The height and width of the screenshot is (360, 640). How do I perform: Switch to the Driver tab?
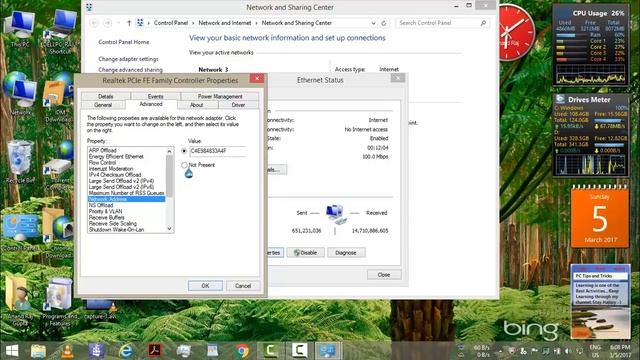238,105
